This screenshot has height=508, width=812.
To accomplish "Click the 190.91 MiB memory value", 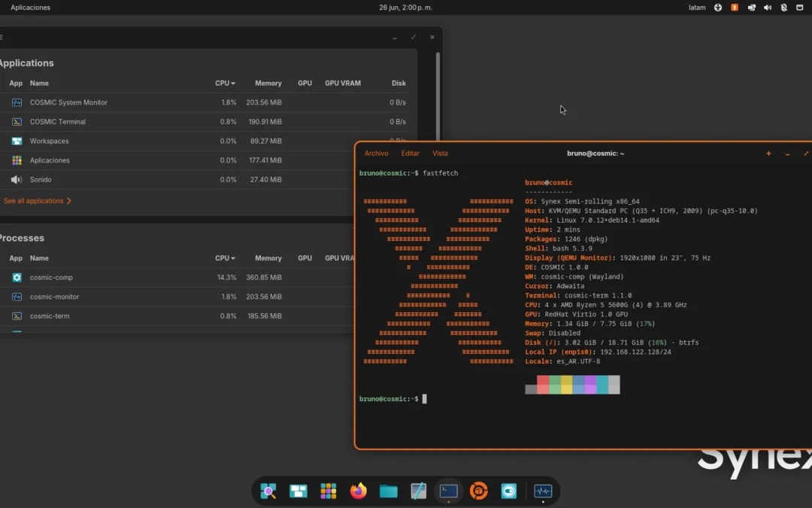I will coord(265,122).
